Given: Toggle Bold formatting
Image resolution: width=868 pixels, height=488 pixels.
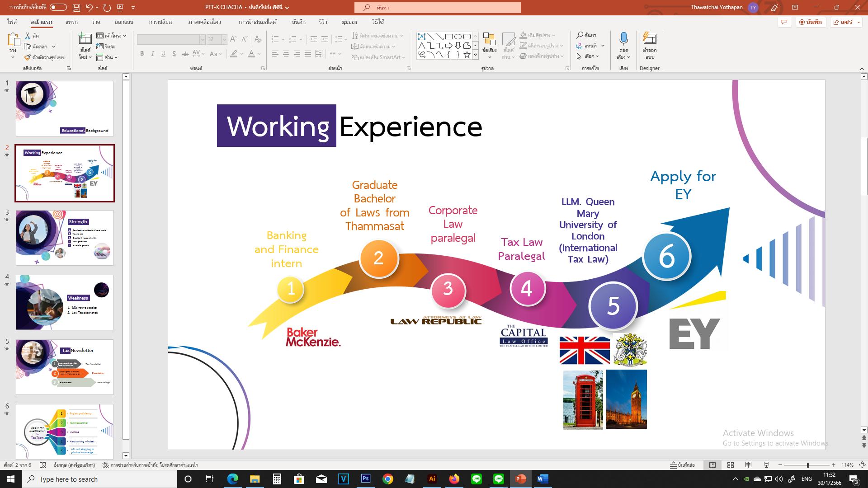Looking at the screenshot, I should [x=142, y=54].
